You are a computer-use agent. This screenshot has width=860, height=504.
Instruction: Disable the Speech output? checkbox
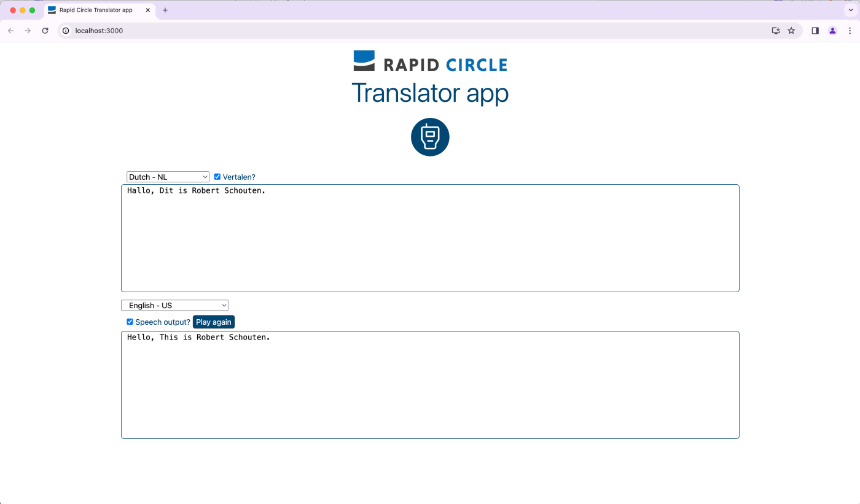130,322
